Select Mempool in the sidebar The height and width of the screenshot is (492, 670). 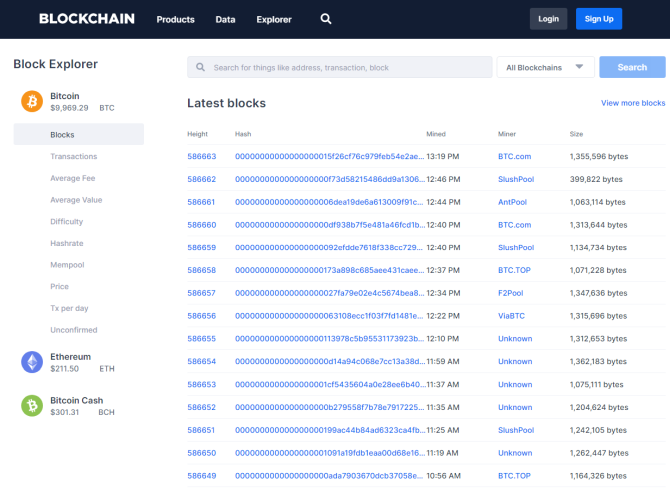pos(67,265)
